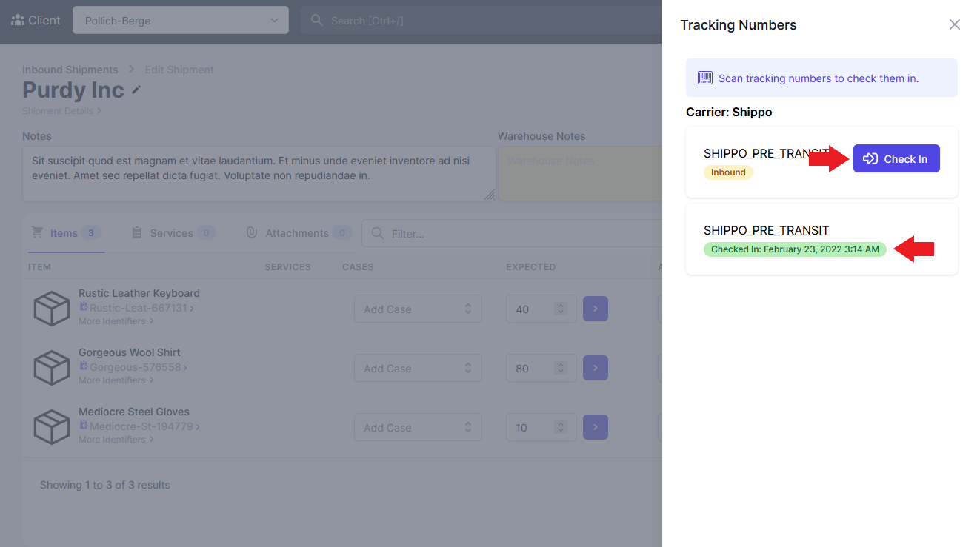This screenshot has width=980, height=547.
Task: Open SKU link Mediocre-St-194779
Action: tap(141, 426)
